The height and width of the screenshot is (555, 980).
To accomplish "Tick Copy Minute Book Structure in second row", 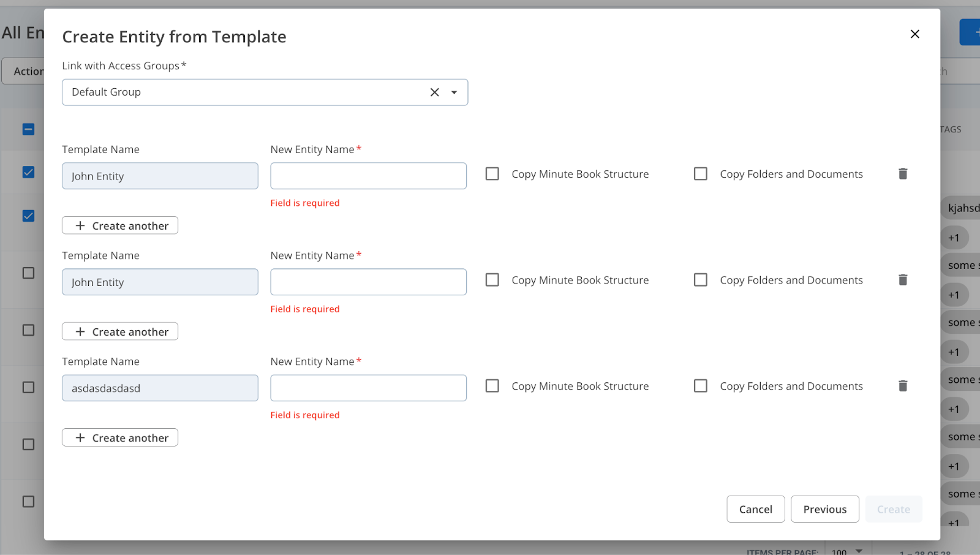I will point(492,280).
